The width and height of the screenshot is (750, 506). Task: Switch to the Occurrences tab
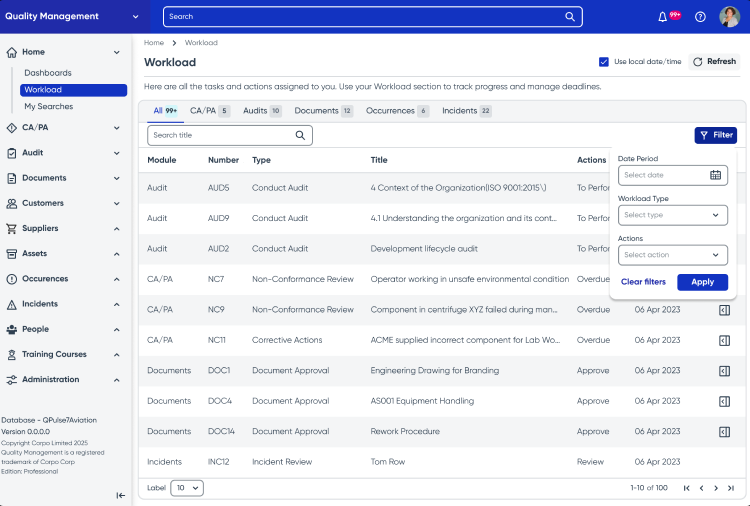[x=397, y=111]
